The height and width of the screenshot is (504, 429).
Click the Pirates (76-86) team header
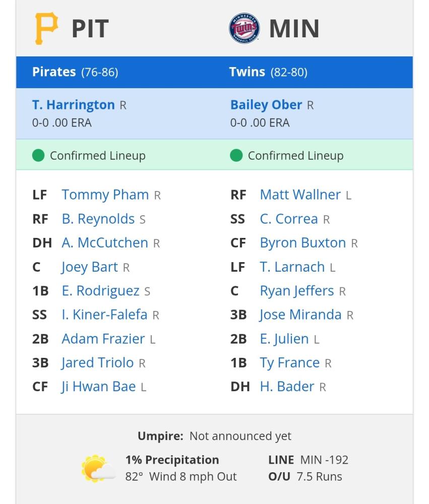point(75,72)
